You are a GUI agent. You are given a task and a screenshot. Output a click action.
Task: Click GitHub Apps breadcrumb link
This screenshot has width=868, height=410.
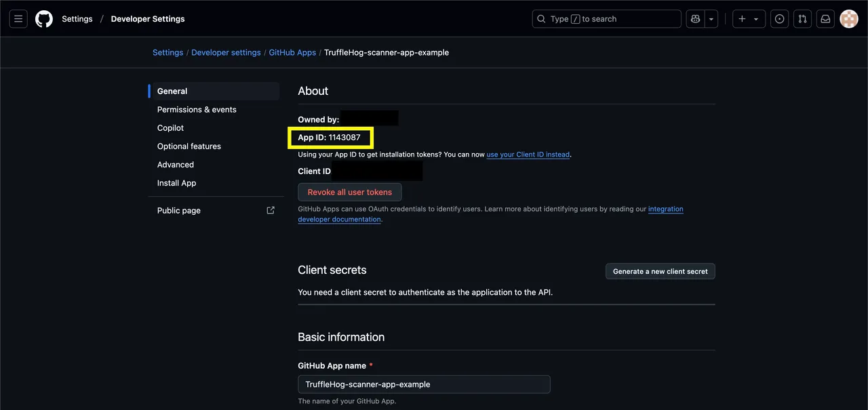pos(292,52)
